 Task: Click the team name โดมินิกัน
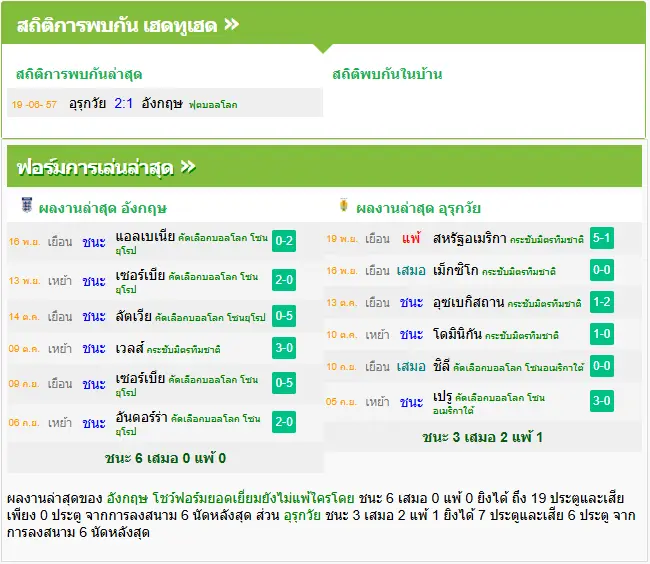457,334
